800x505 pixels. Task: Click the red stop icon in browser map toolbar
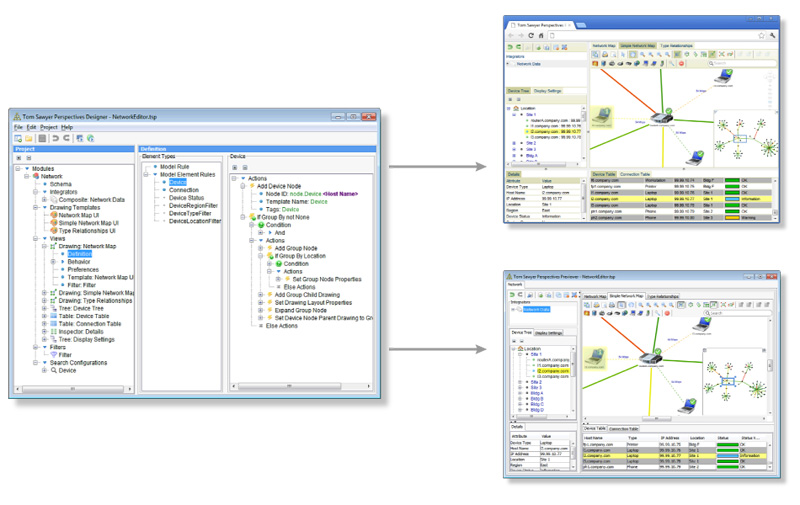(681, 63)
